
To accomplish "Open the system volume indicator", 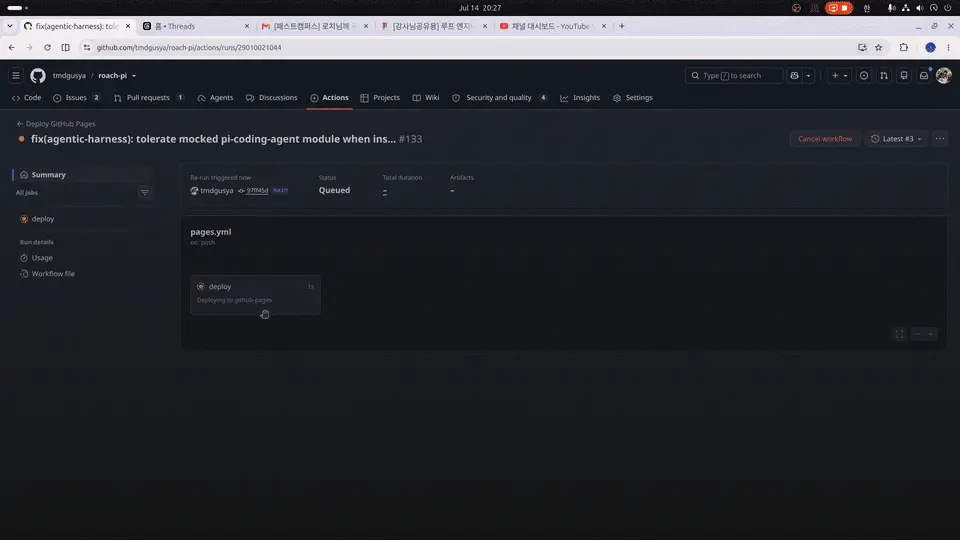I will click(920, 8).
